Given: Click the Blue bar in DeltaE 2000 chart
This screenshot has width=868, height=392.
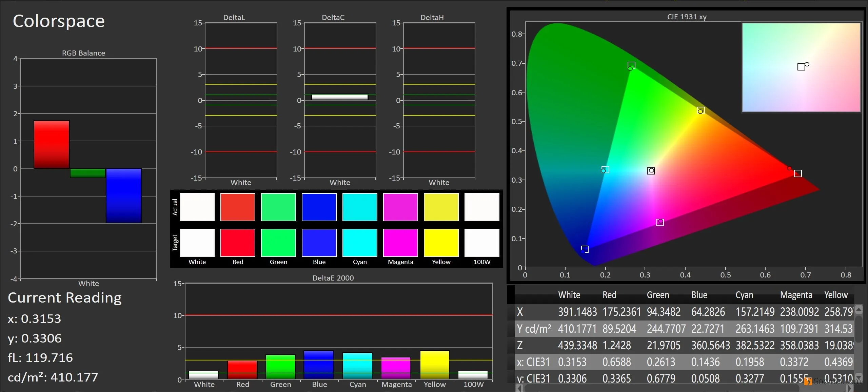Looking at the screenshot, I should click(319, 365).
